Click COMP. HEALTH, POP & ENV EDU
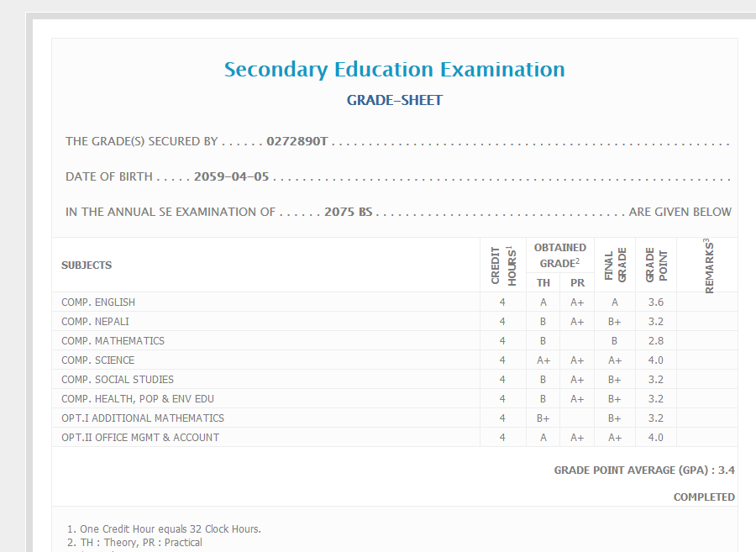756x552 pixels. coord(138,399)
